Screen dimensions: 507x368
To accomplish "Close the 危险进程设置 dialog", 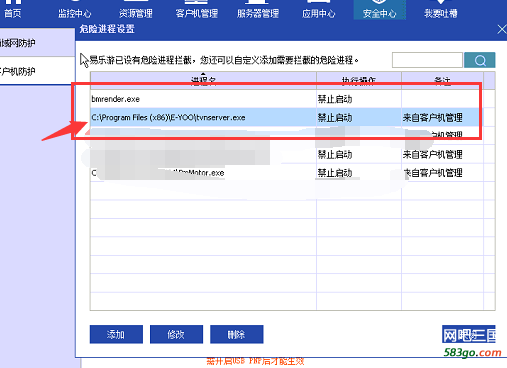I will tap(502, 29).
